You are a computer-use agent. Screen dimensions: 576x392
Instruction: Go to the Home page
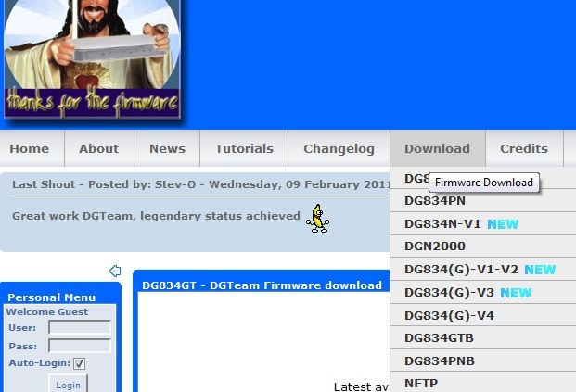(x=30, y=148)
